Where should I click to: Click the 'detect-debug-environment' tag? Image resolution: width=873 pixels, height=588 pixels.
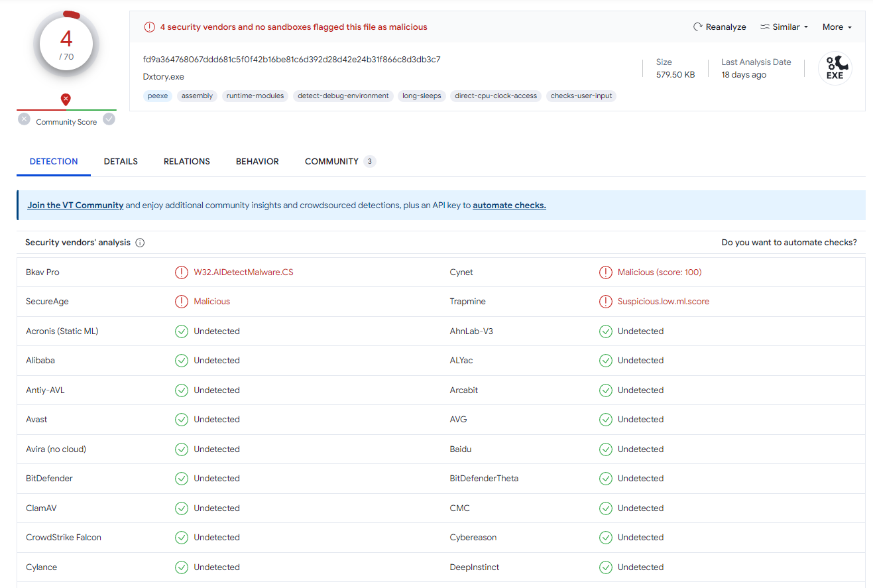tap(343, 96)
